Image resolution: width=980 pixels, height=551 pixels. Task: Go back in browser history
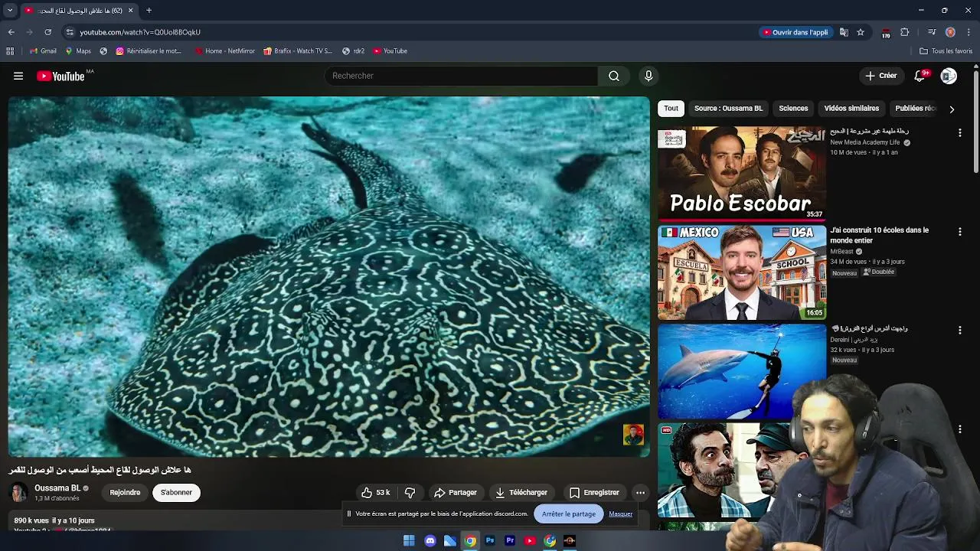[11, 32]
